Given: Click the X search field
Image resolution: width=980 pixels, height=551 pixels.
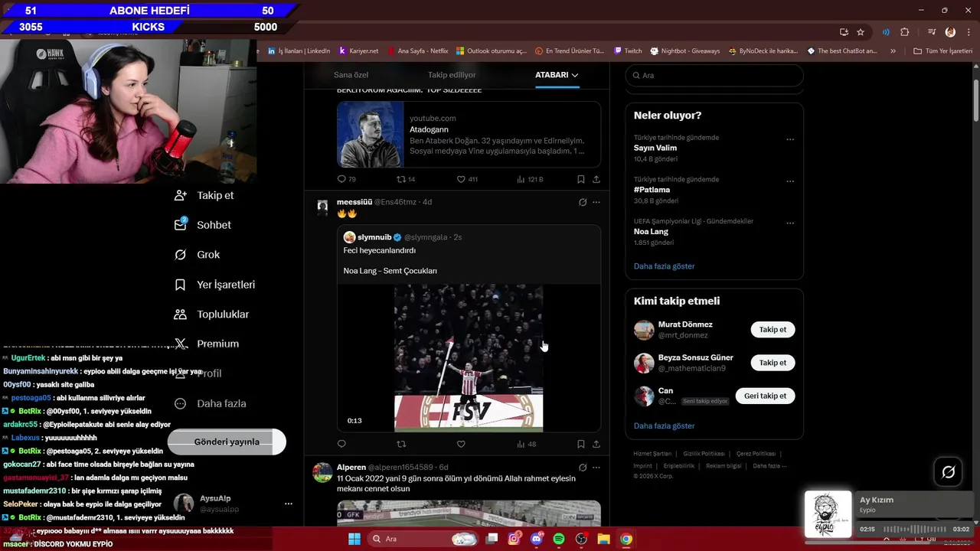Looking at the screenshot, I should coord(714,76).
